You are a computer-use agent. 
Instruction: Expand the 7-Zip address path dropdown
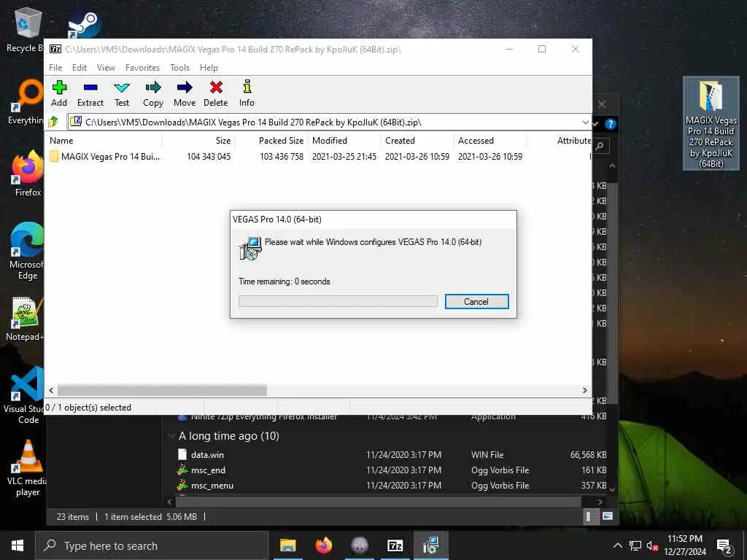click(x=585, y=122)
